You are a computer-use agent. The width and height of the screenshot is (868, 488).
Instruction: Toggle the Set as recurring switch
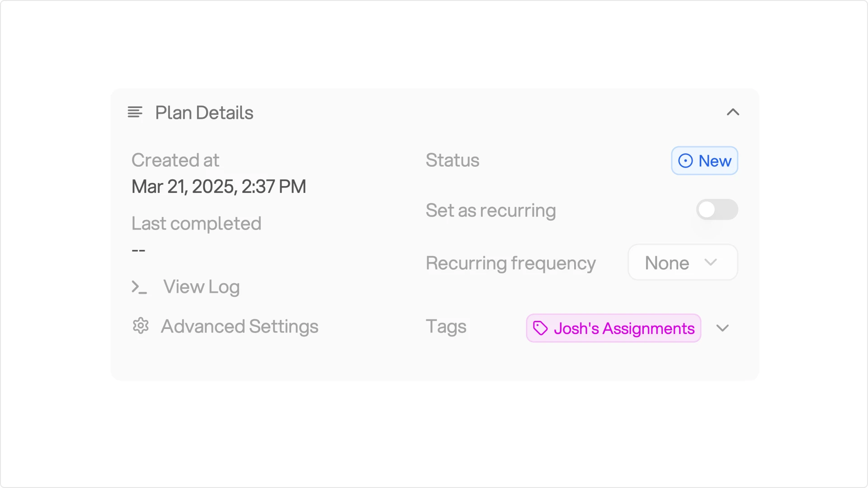click(x=717, y=210)
